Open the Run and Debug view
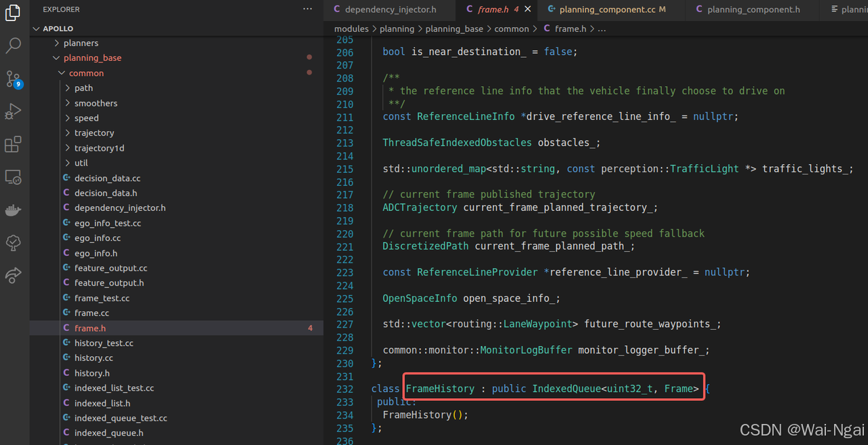This screenshot has height=445, width=868. click(x=14, y=111)
